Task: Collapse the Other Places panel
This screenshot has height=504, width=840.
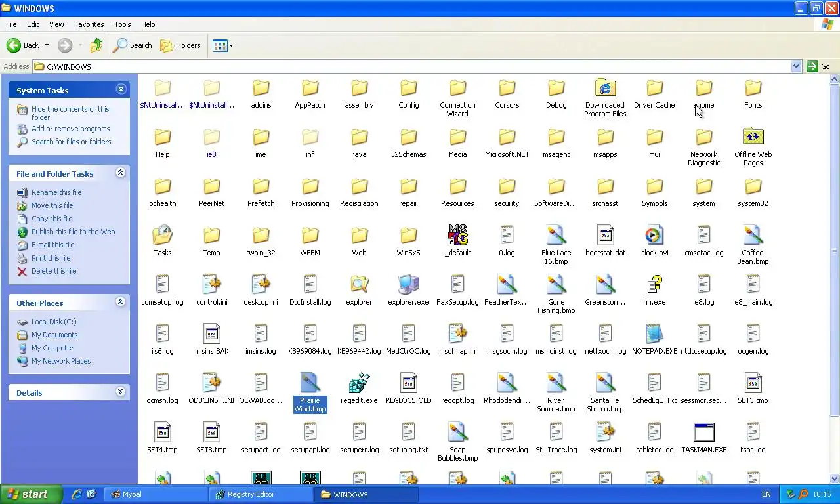Action: coord(121,302)
